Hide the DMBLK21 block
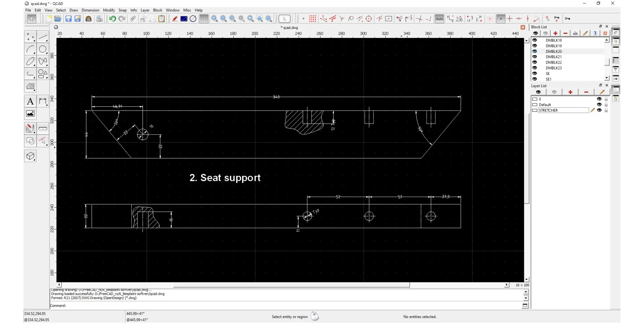 point(535,57)
